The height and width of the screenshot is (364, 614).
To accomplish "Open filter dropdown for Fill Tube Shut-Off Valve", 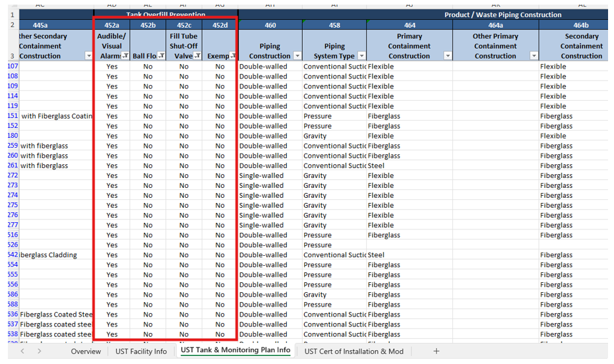I will coord(197,56).
